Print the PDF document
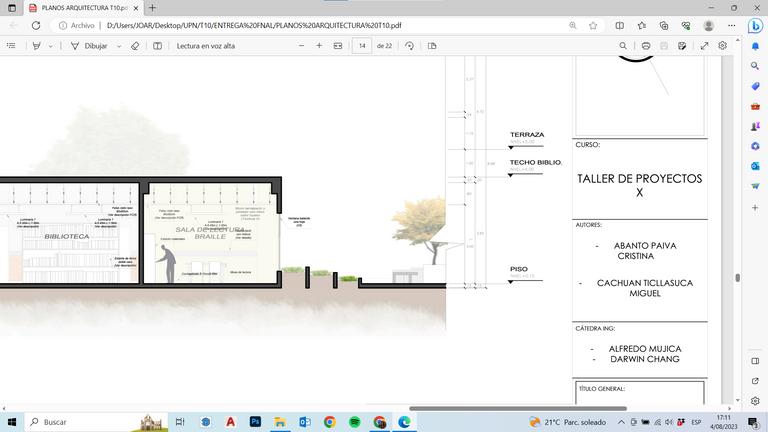The width and height of the screenshot is (768, 432). click(646, 46)
